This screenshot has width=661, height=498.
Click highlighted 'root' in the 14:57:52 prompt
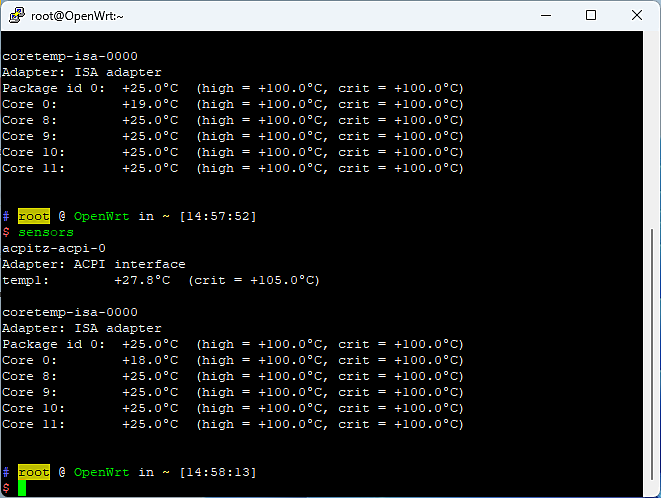(x=34, y=216)
